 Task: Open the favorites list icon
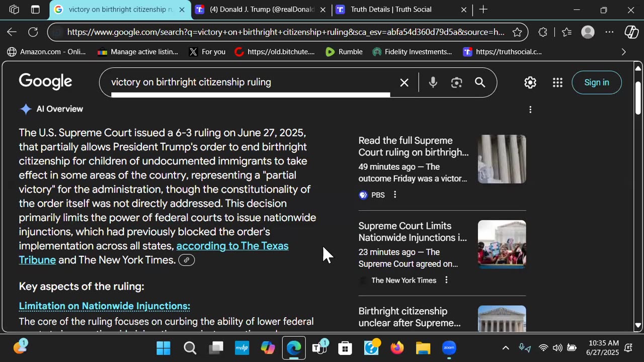point(567,32)
